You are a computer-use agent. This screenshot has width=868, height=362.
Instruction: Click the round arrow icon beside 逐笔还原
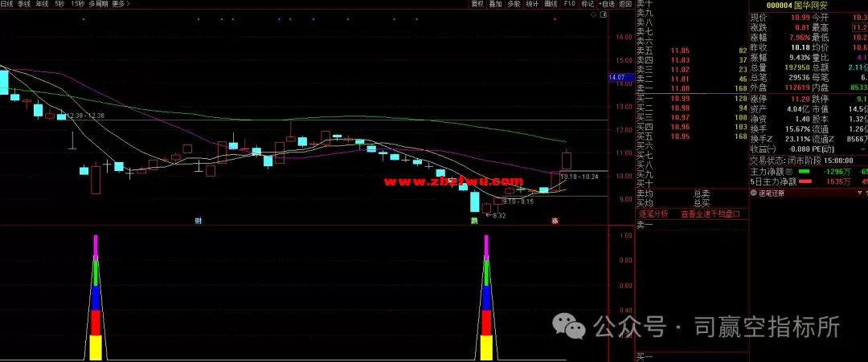pos(753,193)
